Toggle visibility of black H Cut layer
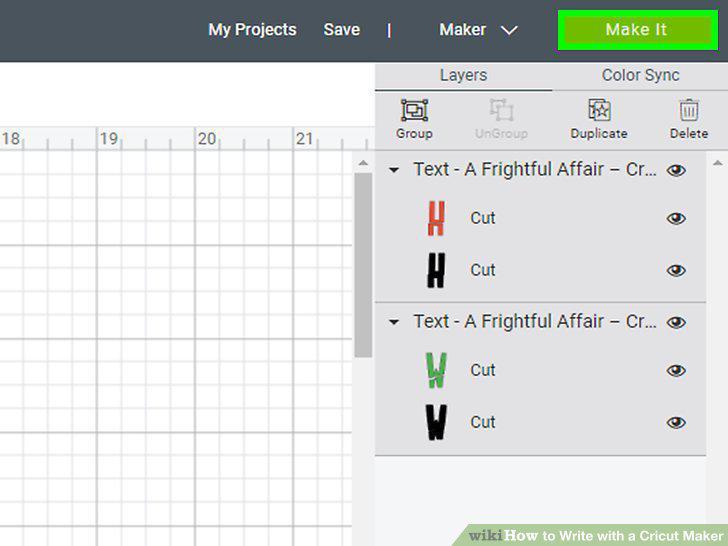Viewport: 728px width, 546px height. point(676,270)
